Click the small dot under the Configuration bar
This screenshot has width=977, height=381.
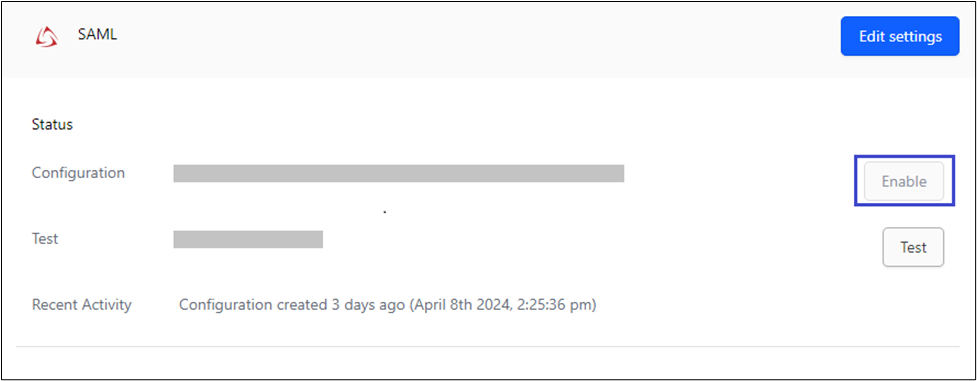(x=385, y=213)
